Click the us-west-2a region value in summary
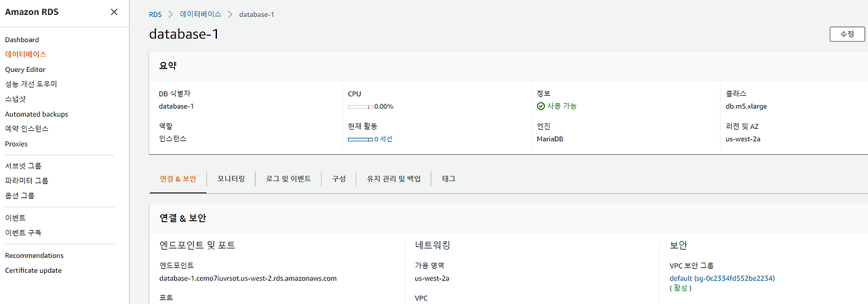868x304 pixels. pos(743,139)
